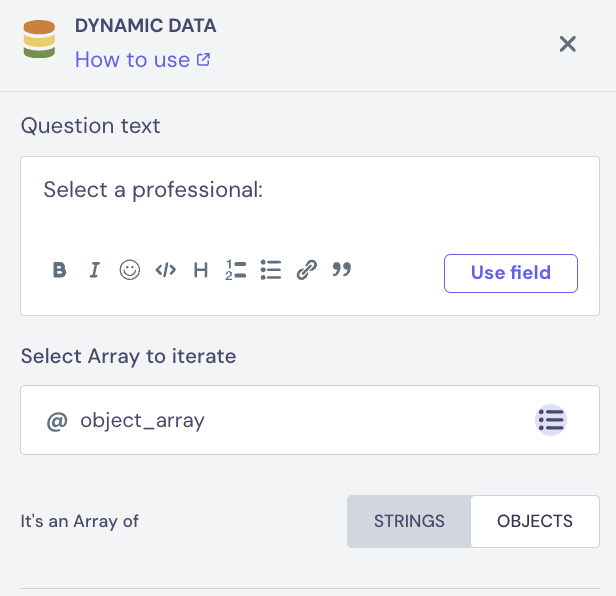This screenshot has width=616, height=596.
Task: Apply heading style to text
Action: point(201,270)
